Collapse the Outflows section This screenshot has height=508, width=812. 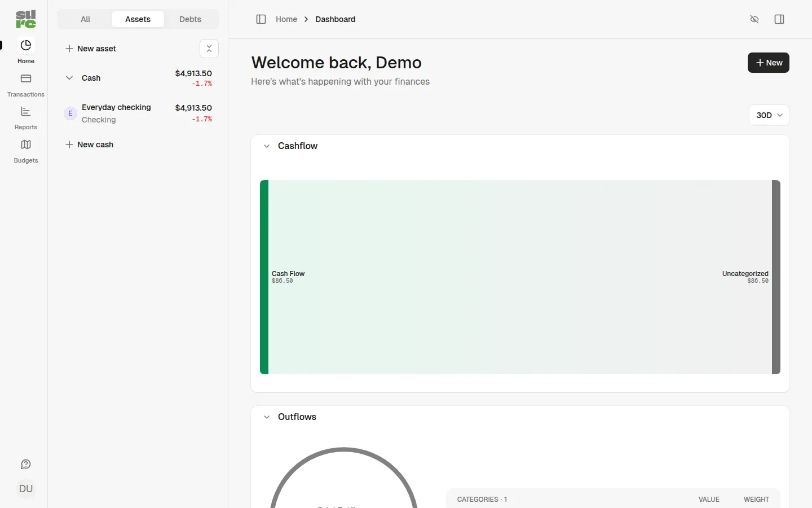[x=267, y=417]
